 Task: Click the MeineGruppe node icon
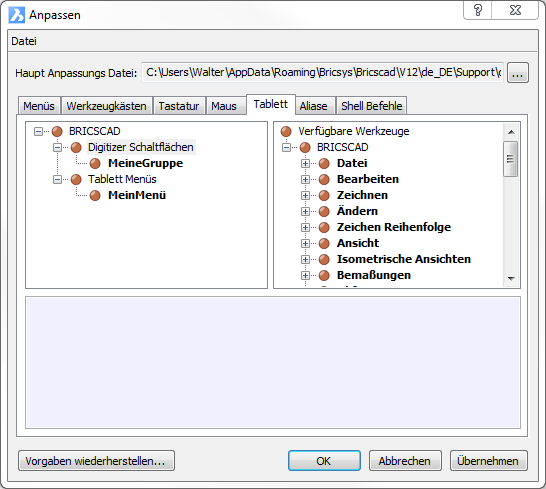[x=95, y=163]
